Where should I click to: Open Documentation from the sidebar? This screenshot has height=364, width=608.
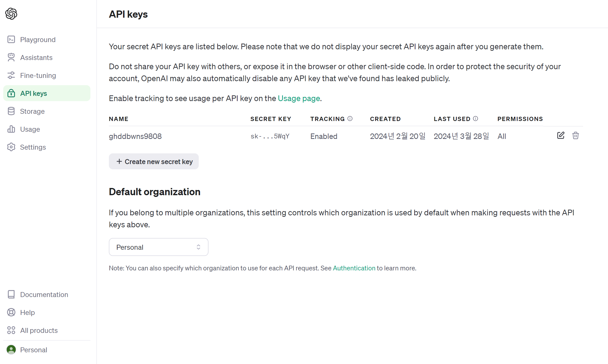[44, 295]
